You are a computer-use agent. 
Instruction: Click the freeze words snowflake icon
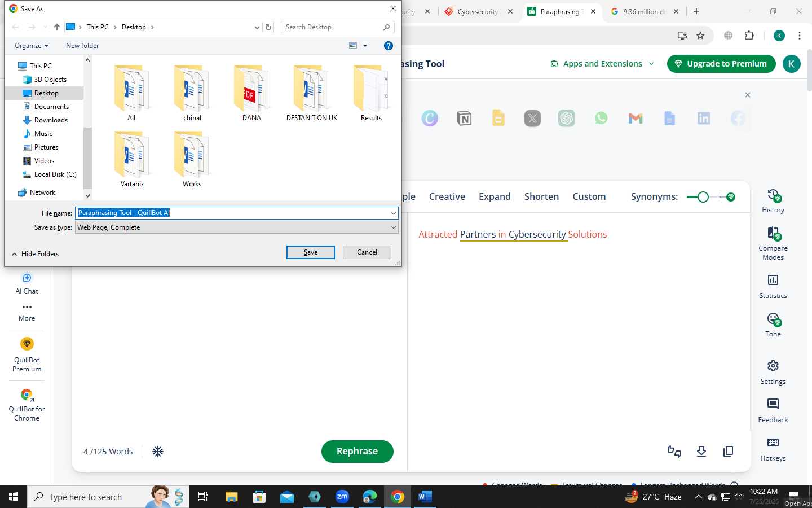pos(158,452)
